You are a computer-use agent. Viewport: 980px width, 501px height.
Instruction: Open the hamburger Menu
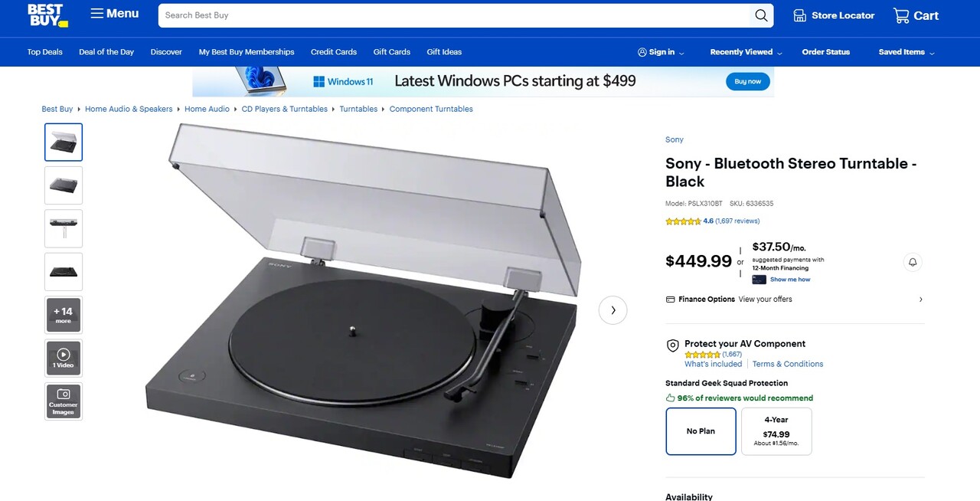(x=115, y=14)
